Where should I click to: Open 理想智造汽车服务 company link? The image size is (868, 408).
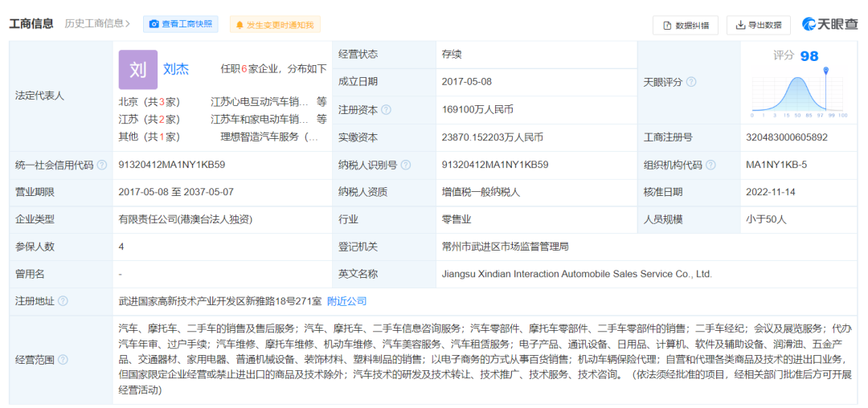click(269, 137)
